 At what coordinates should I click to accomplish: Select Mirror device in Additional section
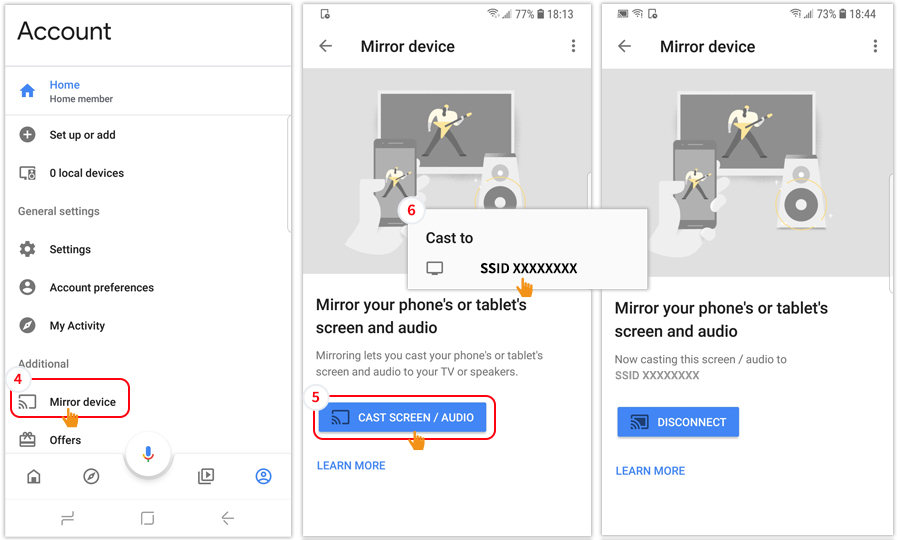(x=83, y=402)
